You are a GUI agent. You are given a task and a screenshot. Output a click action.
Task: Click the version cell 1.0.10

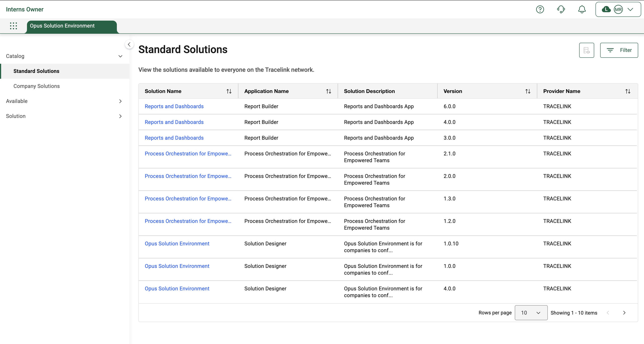451,244
